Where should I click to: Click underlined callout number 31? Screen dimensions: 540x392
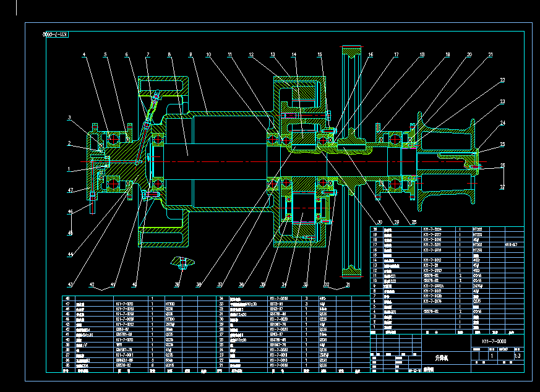(x=348, y=285)
